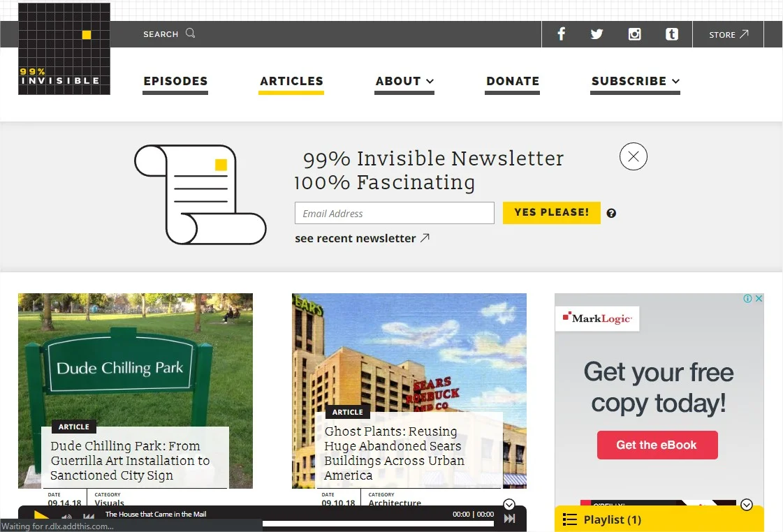Click the newsletter help question mark icon
Image resolution: width=783 pixels, height=532 pixels.
click(611, 213)
